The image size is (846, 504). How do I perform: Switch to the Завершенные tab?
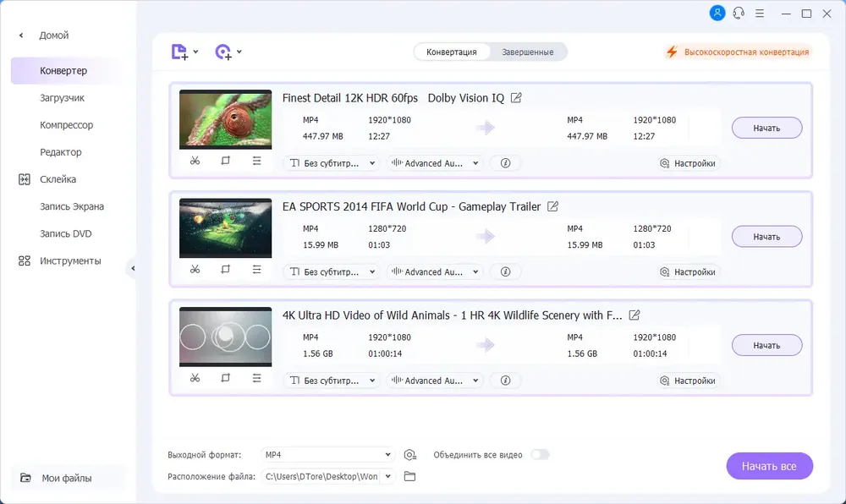click(527, 52)
